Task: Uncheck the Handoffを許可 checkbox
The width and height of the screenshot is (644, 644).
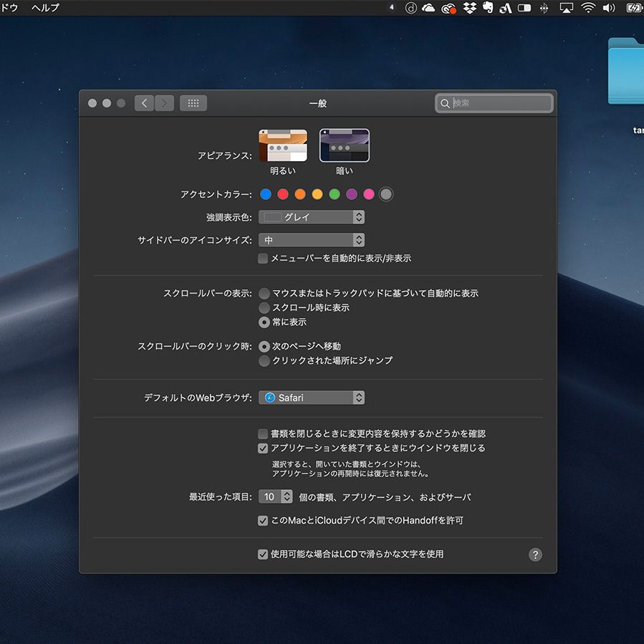Action: tap(263, 521)
